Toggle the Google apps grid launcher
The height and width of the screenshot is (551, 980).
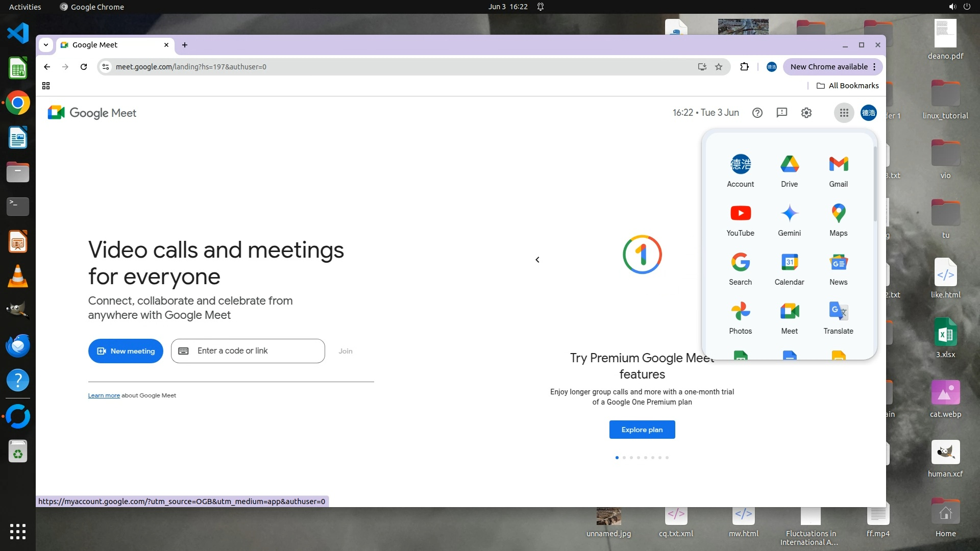click(x=844, y=113)
